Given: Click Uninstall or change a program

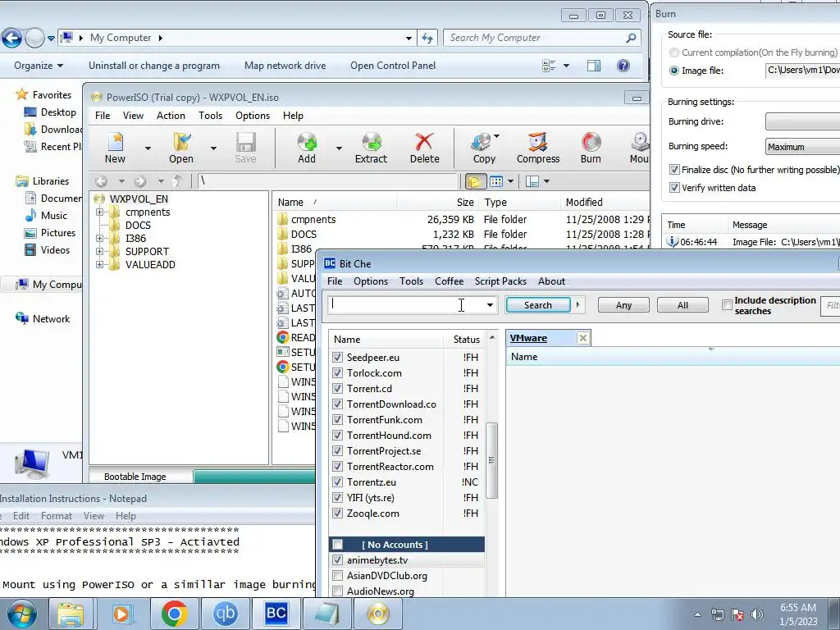Looking at the screenshot, I should tap(154, 66).
